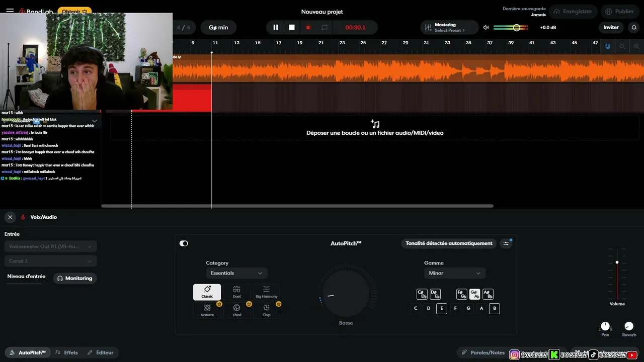644x362 pixels.
Task: Toggle the timeline snap magnet
Action: pos(608,46)
